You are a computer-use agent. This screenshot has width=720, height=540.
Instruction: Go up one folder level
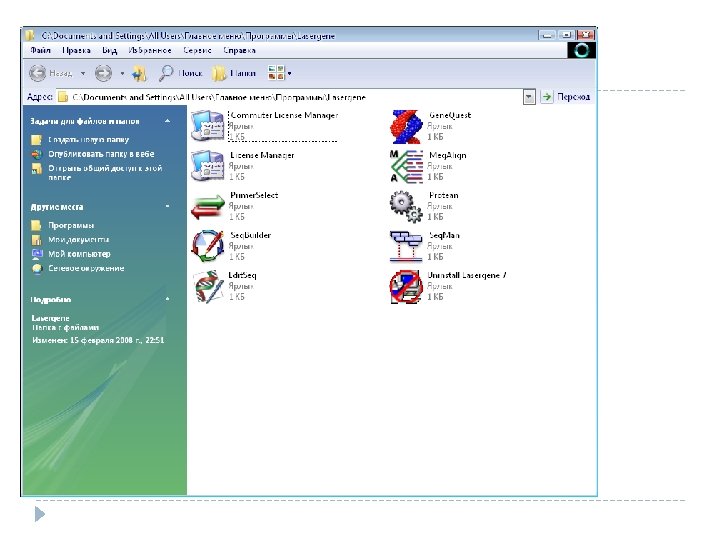tap(139, 73)
